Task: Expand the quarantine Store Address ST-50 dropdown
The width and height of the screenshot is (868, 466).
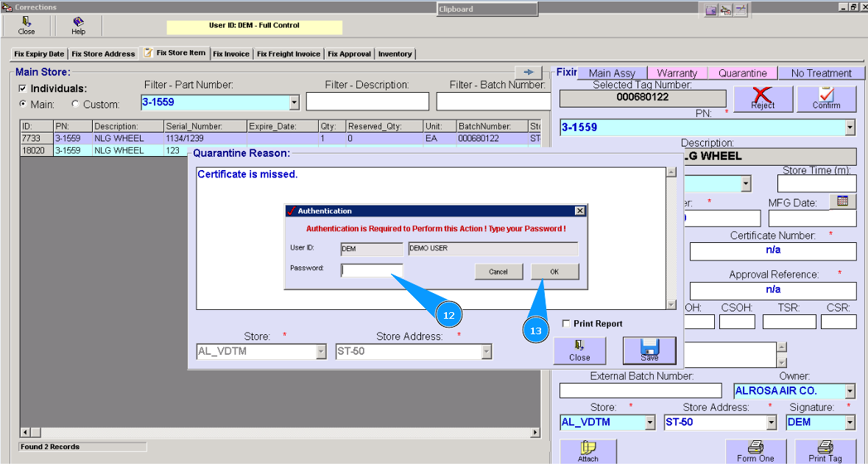Action: (x=487, y=351)
